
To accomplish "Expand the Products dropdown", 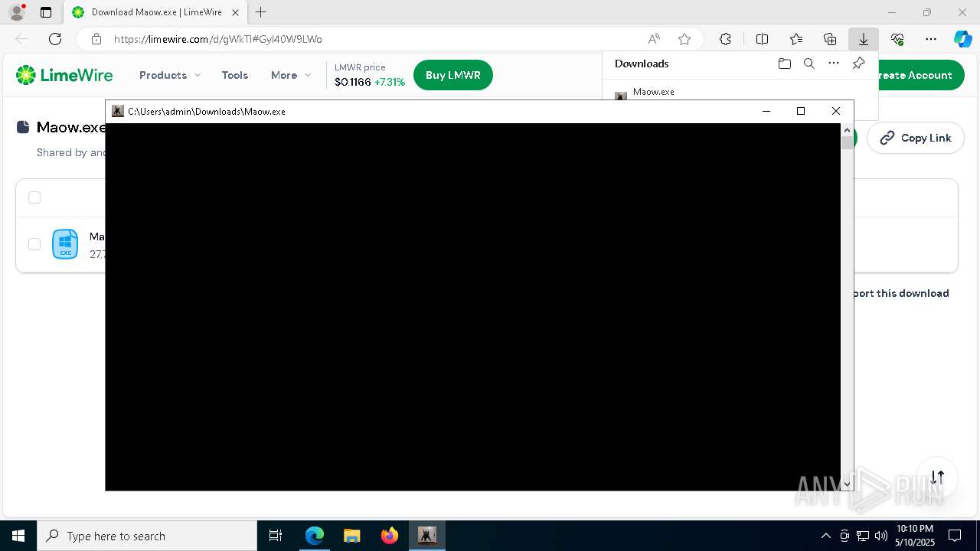I will 170,75.
